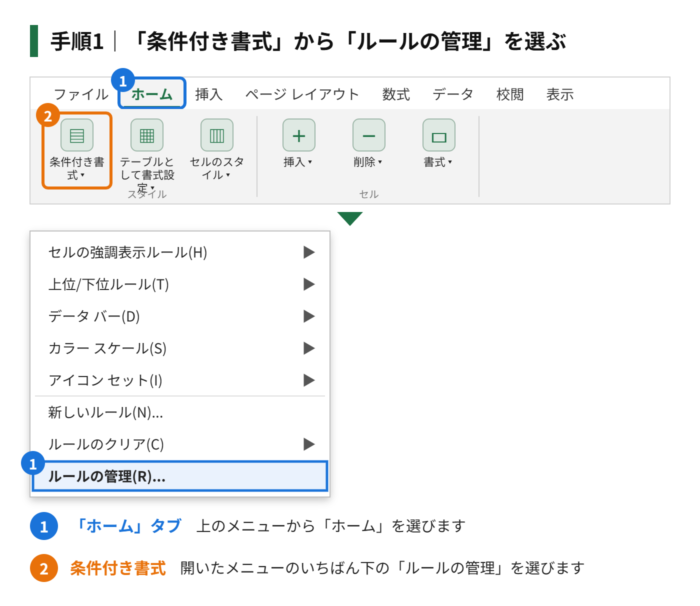Image resolution: width=700 pixels, height=606 pixels.
Task: Open the 書式 dropdown label in セル group
Action: click(438, 162)
